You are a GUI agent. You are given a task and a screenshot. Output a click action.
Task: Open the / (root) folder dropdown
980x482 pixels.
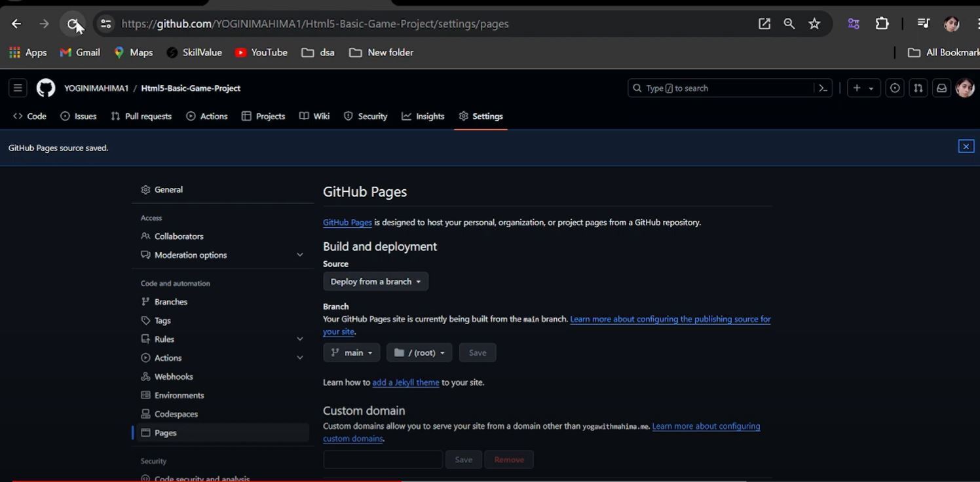point(419,352)
